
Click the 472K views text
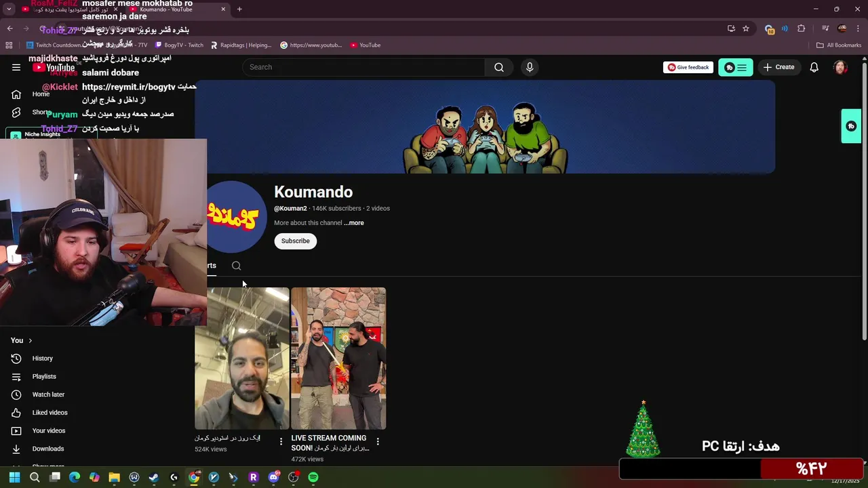coord(307,460)
